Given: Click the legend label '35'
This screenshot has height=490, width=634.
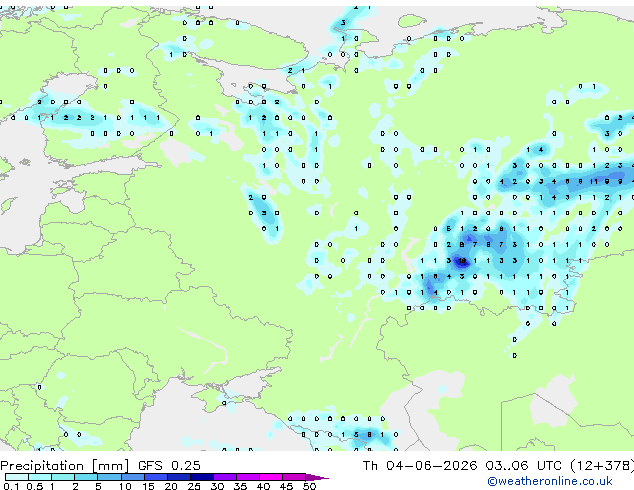Looking at the screenshot, I should click(x=240, y=486).
